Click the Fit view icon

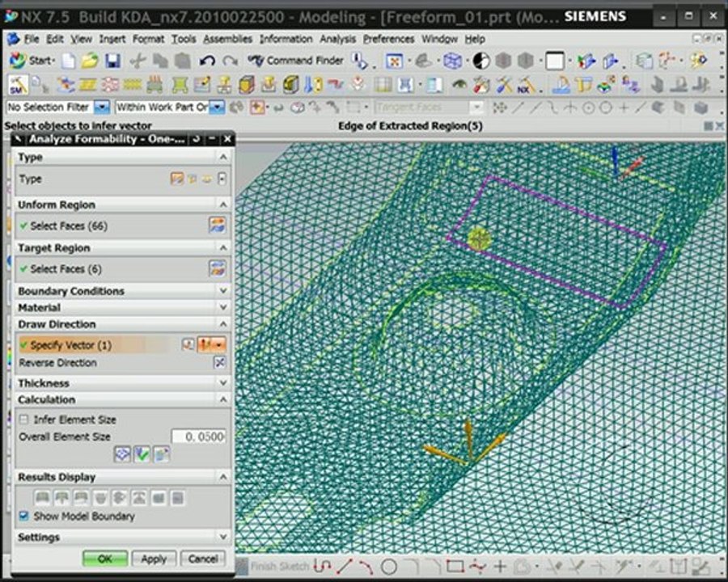point(394,61)
